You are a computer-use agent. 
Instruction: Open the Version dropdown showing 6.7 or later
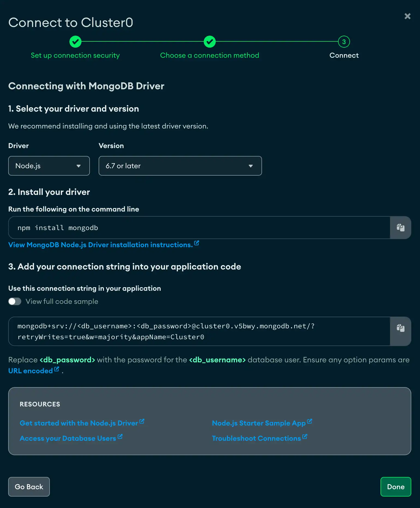180,166
